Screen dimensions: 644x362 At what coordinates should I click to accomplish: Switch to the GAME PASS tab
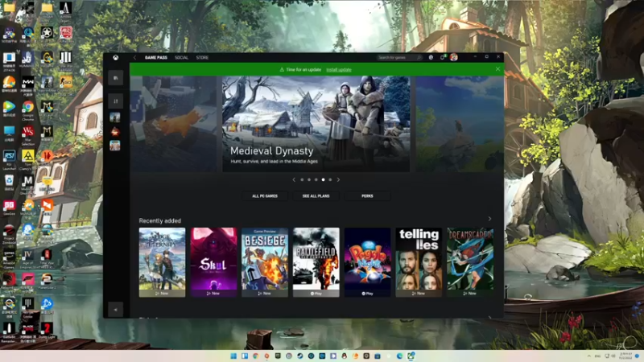(156, 57)
